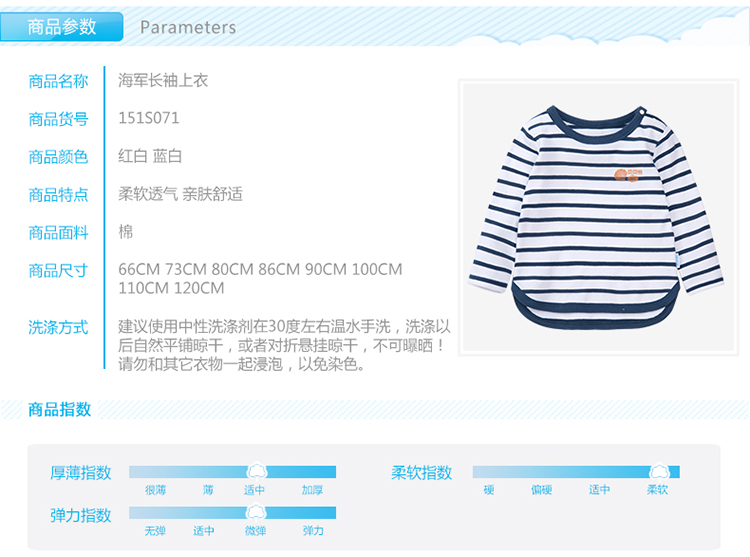
Task: Click the 商品参数 blue tab header
Action: point(62,27)
